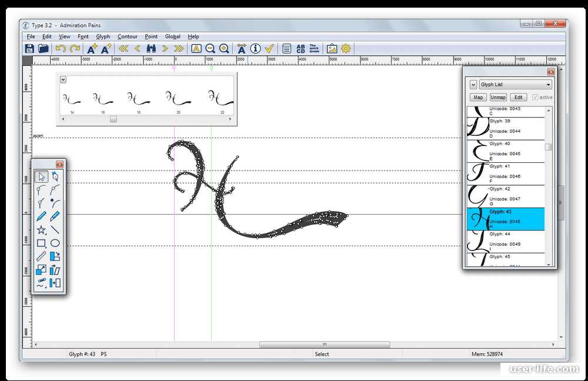
Task: Choose the skew slant tool
Action: click(x=55, y=270)
